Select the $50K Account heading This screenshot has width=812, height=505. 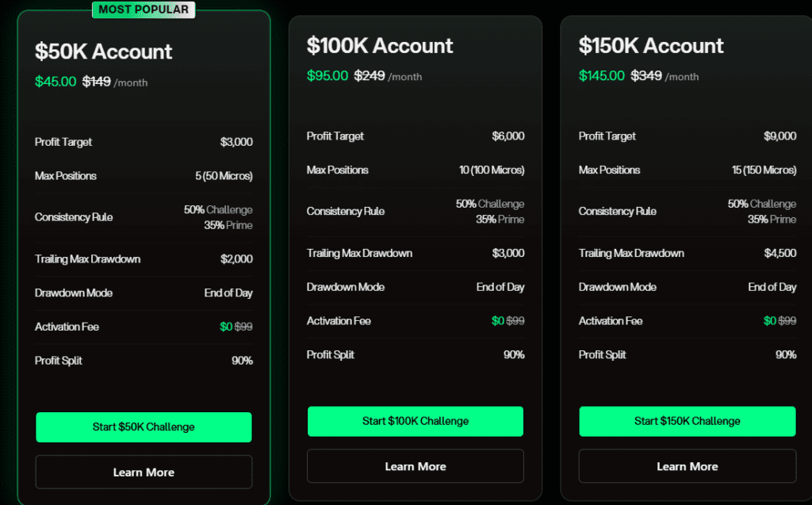tap(104, 52)
